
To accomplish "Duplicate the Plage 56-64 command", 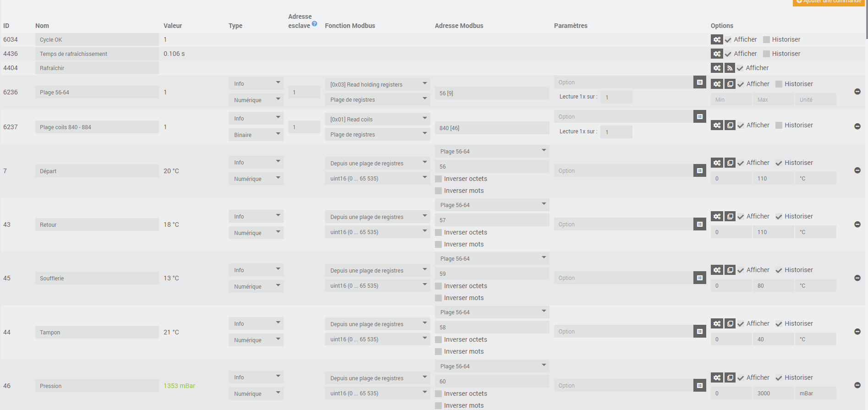I will click(x=730, y=84).
